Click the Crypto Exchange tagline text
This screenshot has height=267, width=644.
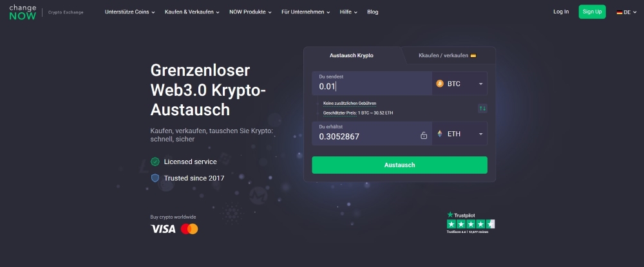pyautogui.click(x=66, y=12)
